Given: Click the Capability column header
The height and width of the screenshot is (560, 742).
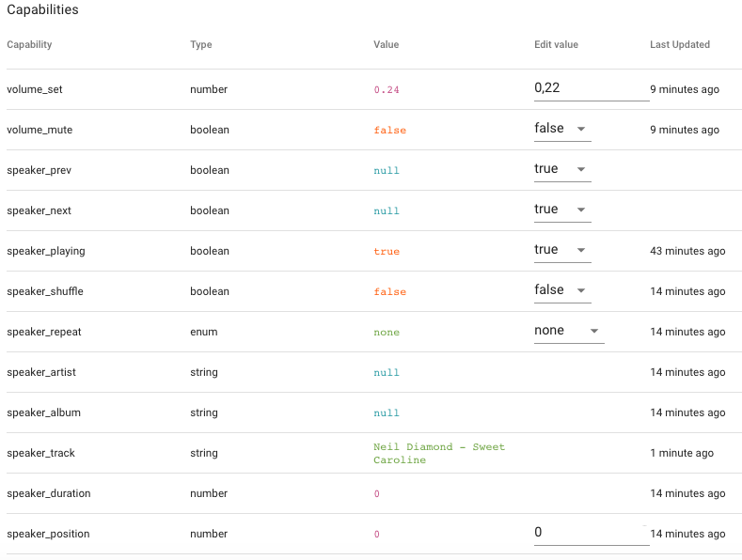Looking at the screenshot, I should coord(29,44).
